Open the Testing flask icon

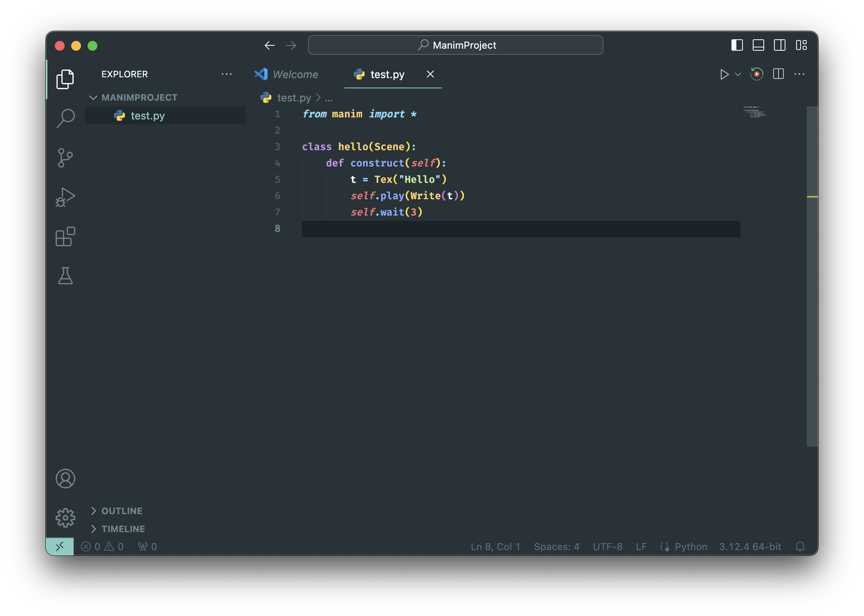[x=65, y=276]
